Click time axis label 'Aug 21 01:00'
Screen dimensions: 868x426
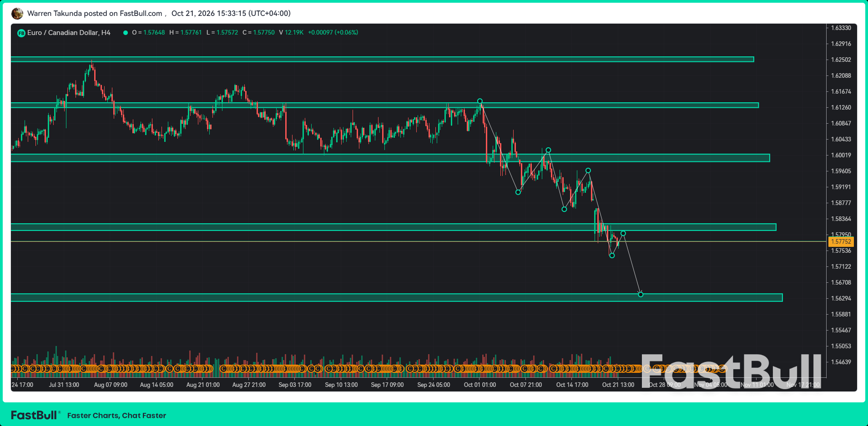point(203,385)
